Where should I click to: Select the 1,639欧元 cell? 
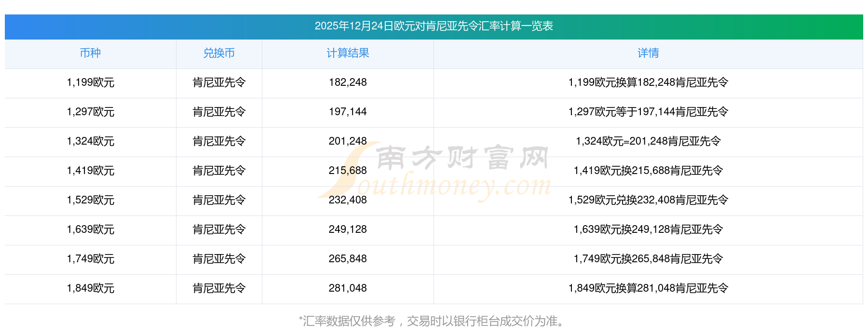(x=90, y=229)
